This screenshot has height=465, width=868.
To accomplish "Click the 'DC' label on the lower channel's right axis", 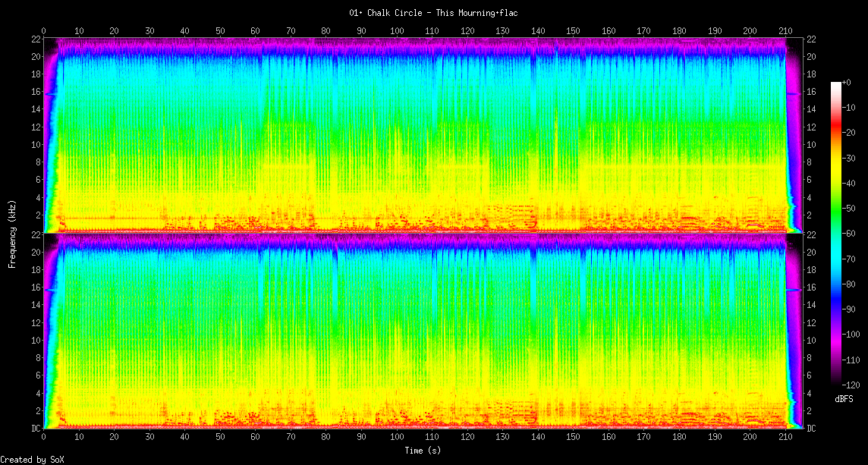I will pos(810,428).
